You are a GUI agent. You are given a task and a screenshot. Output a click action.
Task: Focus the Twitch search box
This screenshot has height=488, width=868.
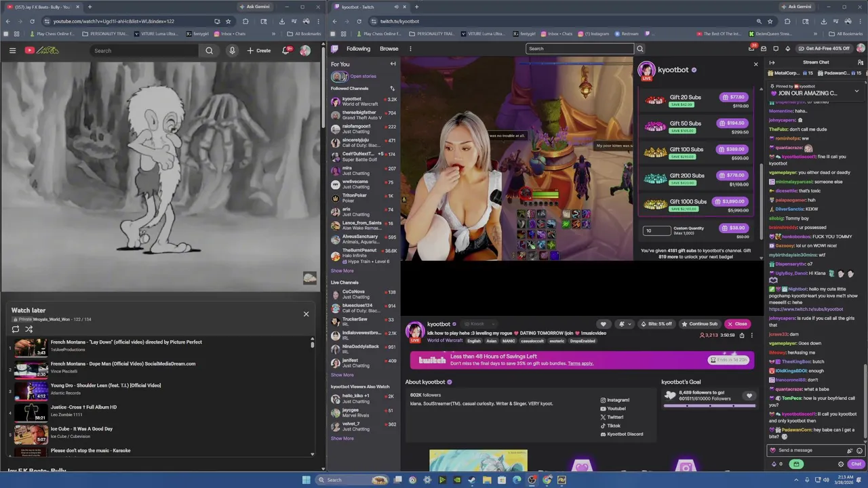(x=579, y=49)
